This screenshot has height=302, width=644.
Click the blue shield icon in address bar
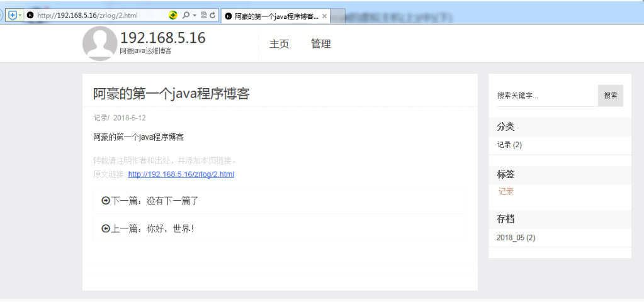tap(12, 15)
